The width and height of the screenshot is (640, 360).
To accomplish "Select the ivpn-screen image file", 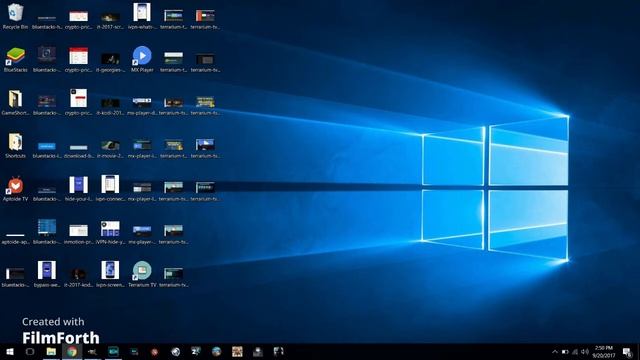I will pos(110,274).
